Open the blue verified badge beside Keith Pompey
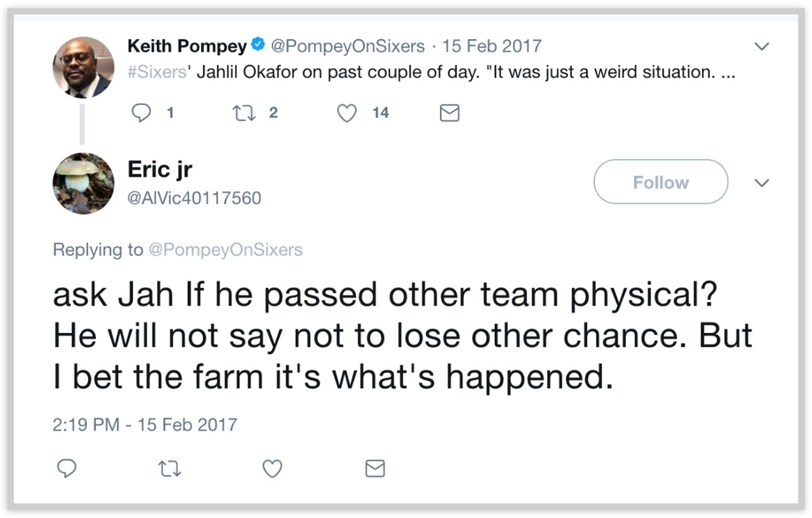Viewport: 812px width, 518px height. click(x=258, y=44)
